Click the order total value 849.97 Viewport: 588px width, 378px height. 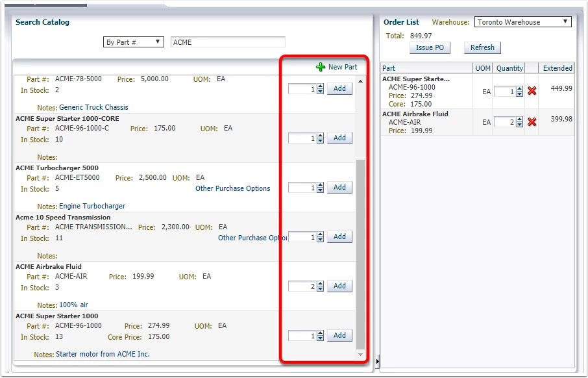click(421, 36)
